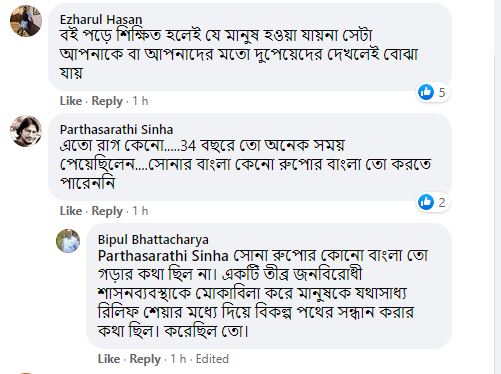The width and height of the screenshot is (501, 374).
Task: Open the 1 h timestamp on Bipul's reply
Action: pos(178,359)
